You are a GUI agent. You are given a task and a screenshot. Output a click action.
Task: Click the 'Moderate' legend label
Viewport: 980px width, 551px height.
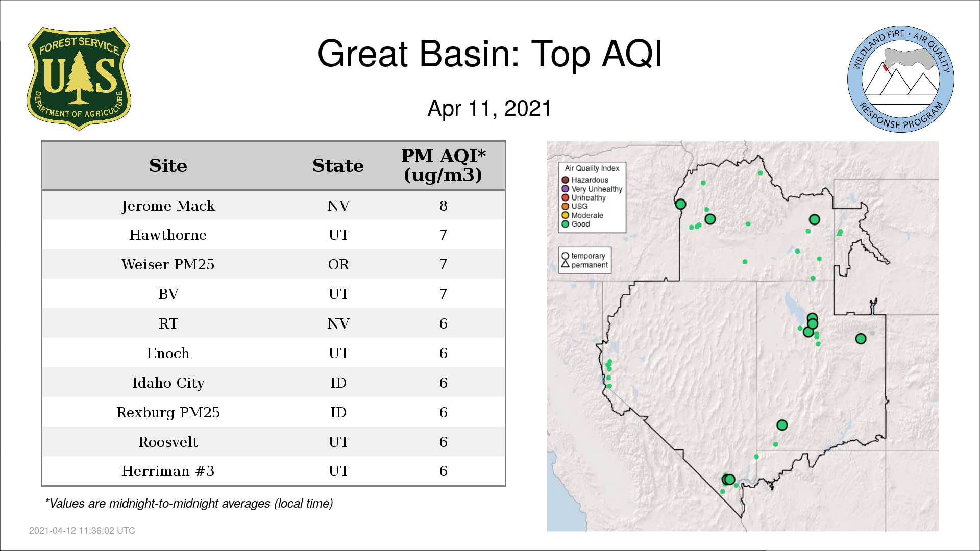[x=587, y=215]
